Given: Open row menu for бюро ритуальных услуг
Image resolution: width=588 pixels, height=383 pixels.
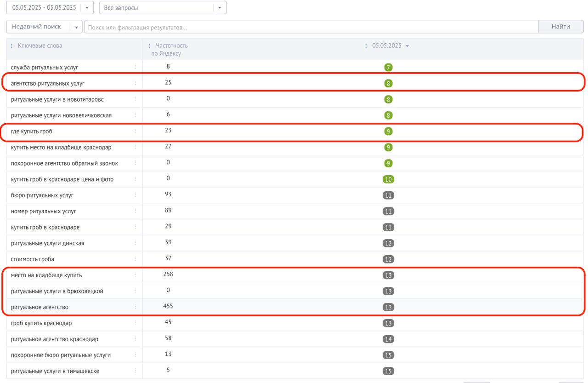Looking at the screenshot, I should click(x=136, y=195).
